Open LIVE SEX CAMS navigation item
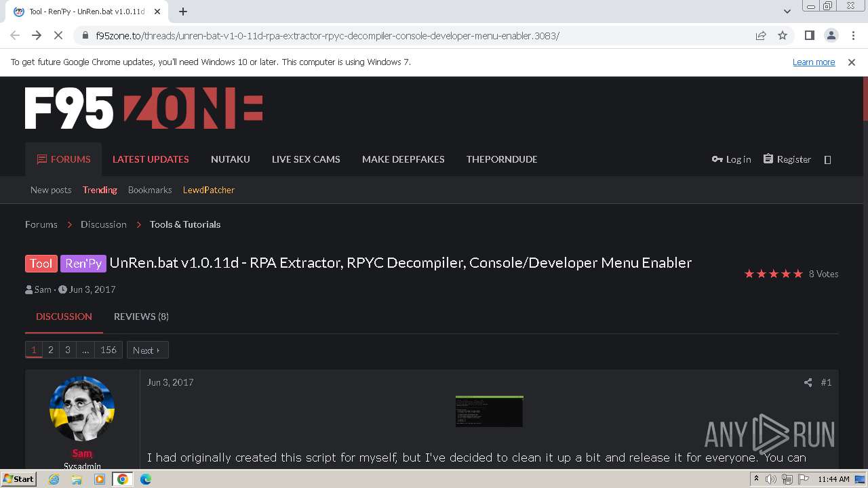868x488 pixels. click(x=306, y=159)
